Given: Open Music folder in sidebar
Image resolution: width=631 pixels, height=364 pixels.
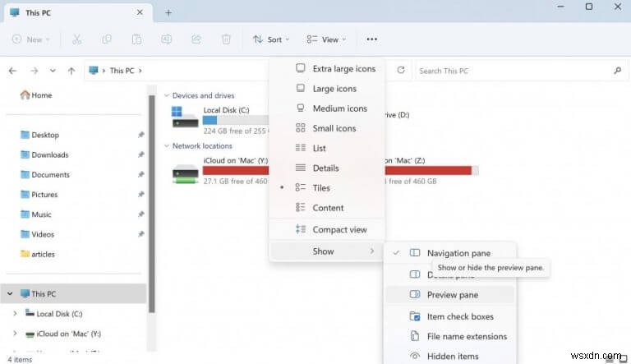Looking at the screenshot, I should pos(36,214).
